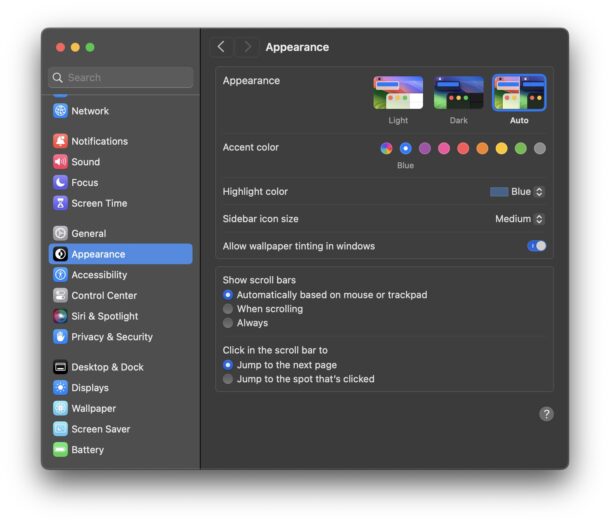Open Battery settings label

(x=88, y=449)
